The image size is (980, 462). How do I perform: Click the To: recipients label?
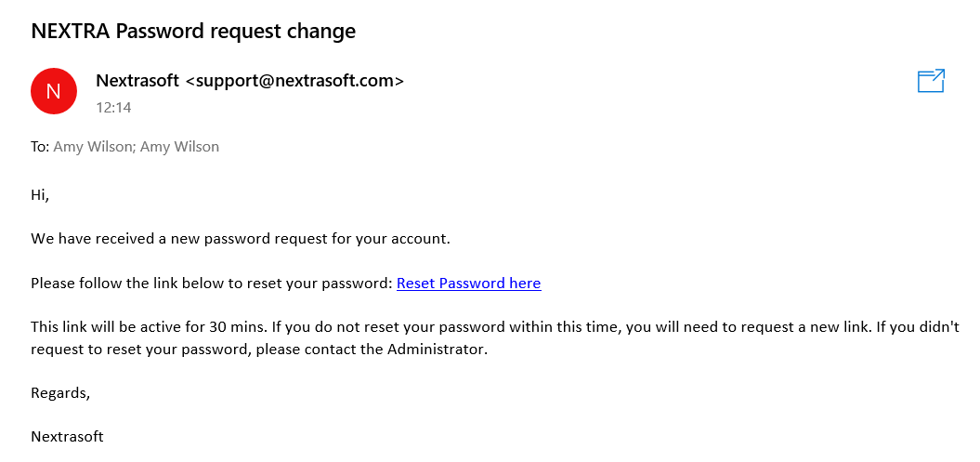[40, 147]
